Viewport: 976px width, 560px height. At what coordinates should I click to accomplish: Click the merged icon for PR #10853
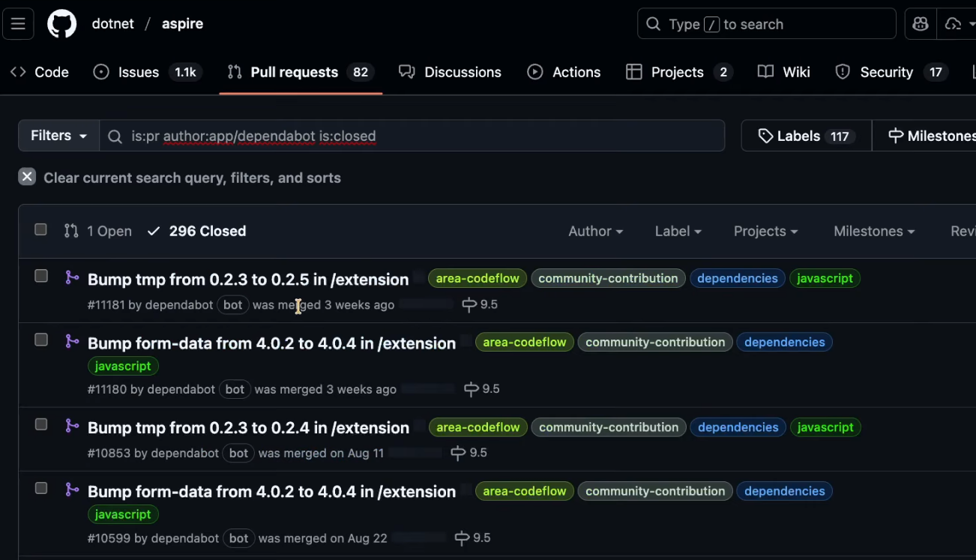[x=72, y=426]
